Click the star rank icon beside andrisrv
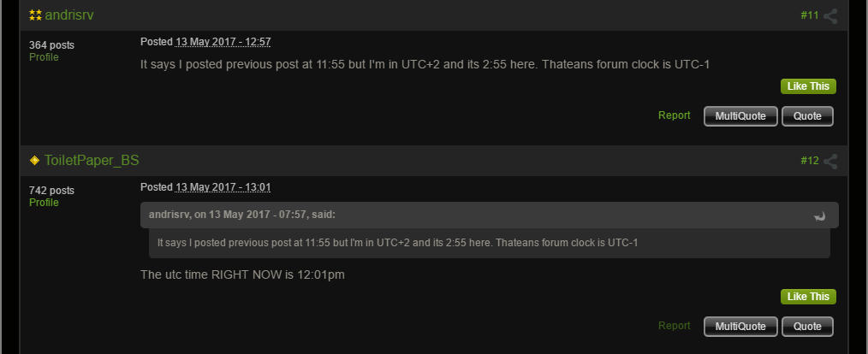This screenshot has width=868, height=354. click(x=35, y=15)
